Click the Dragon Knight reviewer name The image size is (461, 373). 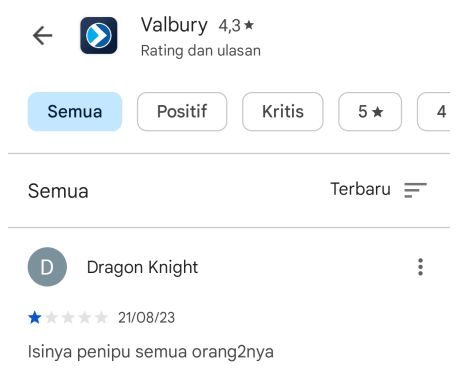click(x=142, y=267)
